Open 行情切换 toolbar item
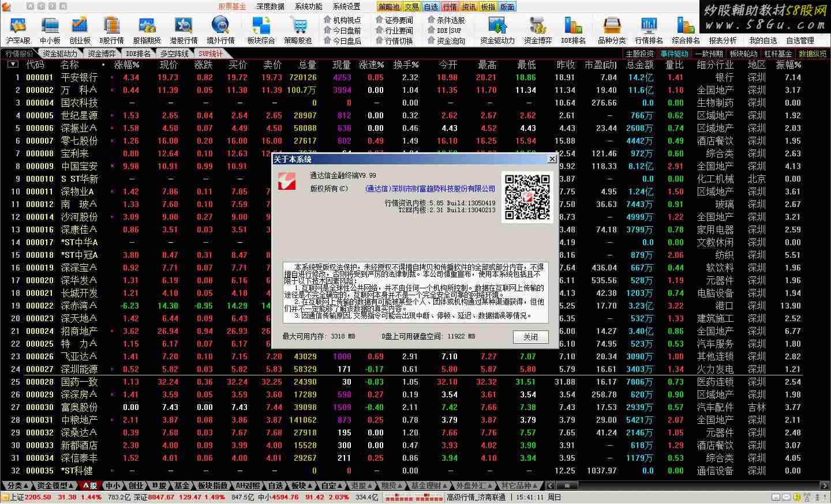This screenshot has height=504, width=831. pyautogui.click(x=394, y=41)
